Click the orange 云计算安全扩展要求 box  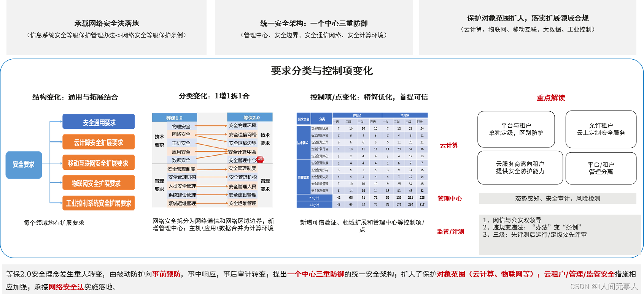99,142
